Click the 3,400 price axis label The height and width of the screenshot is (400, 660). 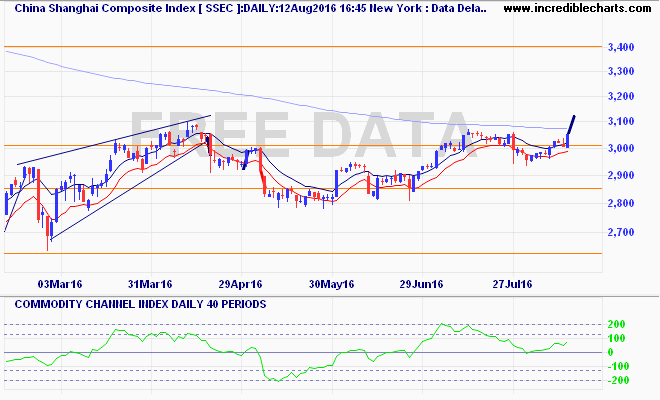click(x=620, y=47)
